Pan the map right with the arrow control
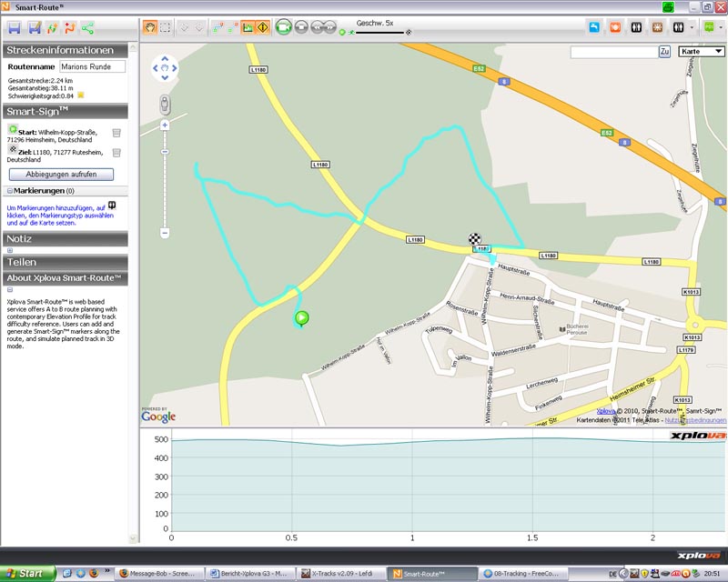Image resolution: width=728 pixels, height=582 pixels. [175, 68]
